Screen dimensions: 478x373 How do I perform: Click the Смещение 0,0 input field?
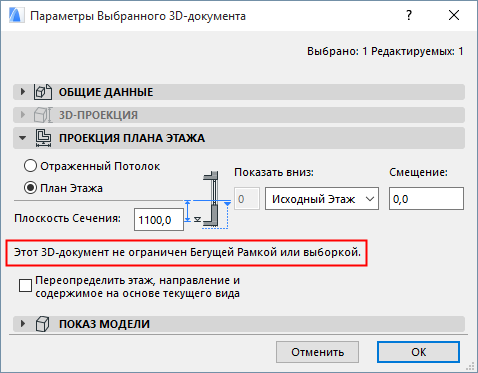pos(426,199)
